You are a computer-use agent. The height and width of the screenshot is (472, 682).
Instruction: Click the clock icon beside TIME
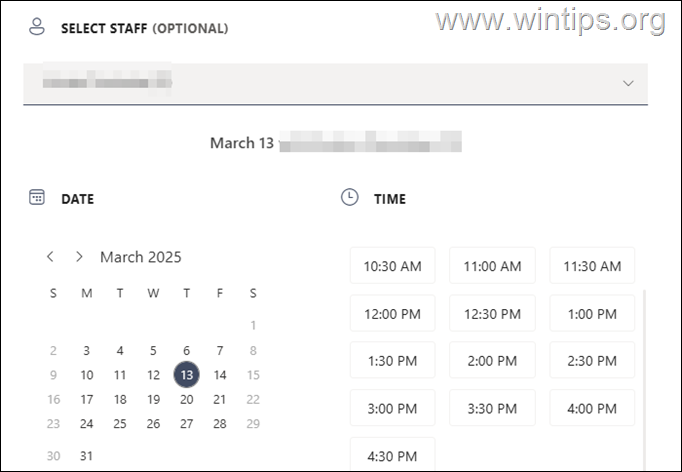coord(349,198)
